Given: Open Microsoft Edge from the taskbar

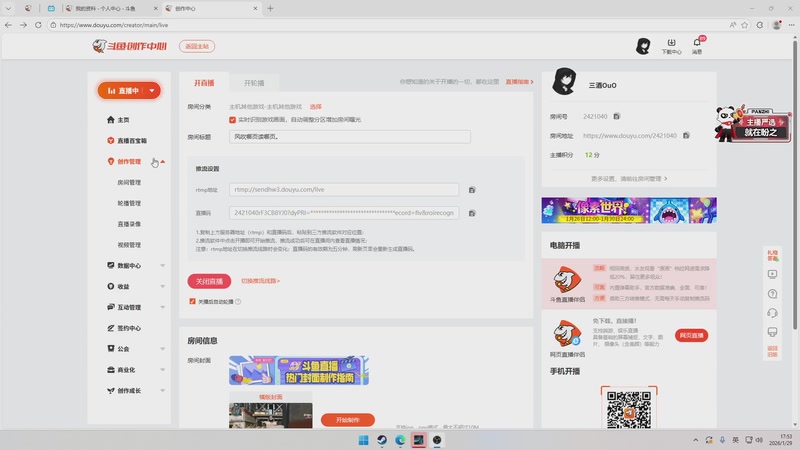Looking at the screenshot, I should (x=400, y=440).
